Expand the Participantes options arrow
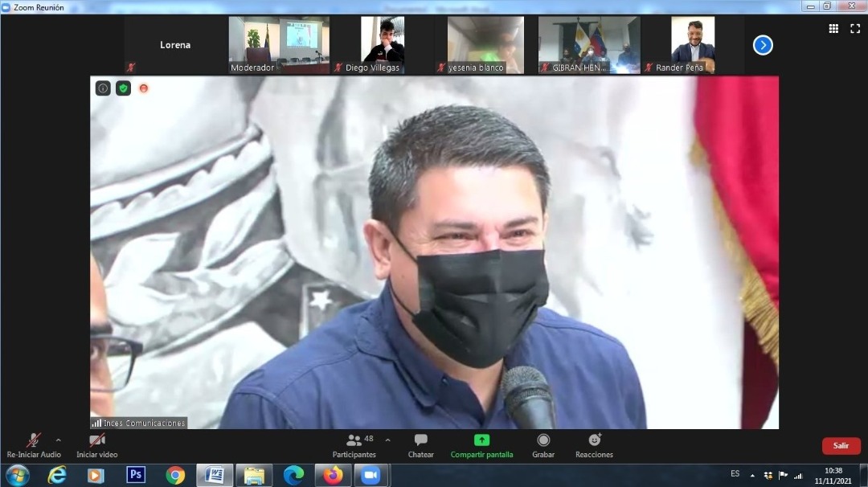868x487 pixels. coord(388,440)
